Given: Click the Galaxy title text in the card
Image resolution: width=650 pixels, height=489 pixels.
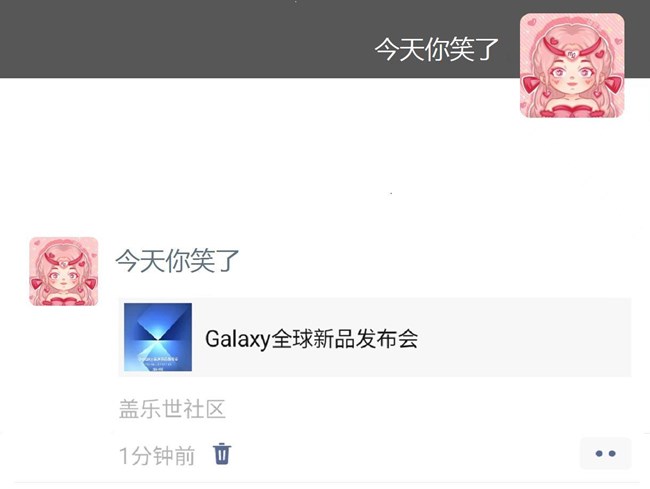Looking at the screenshot, I should [x=311, y=339].
